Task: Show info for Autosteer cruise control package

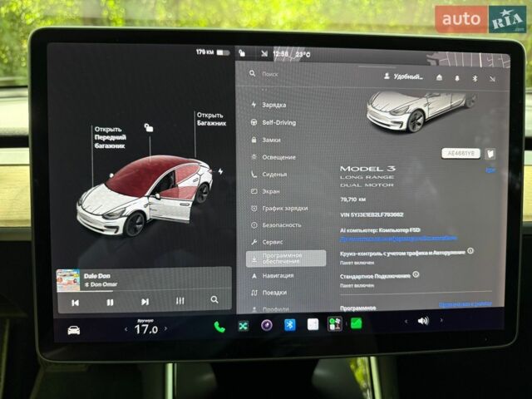Action: coord(470,251)
